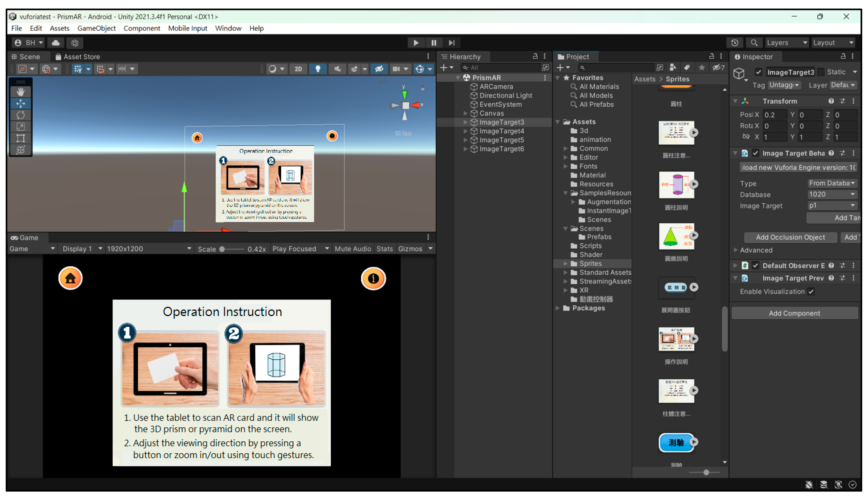Switch to the Asset Store tab
Viewport: 868px width, 500px height.
[78, 57]
